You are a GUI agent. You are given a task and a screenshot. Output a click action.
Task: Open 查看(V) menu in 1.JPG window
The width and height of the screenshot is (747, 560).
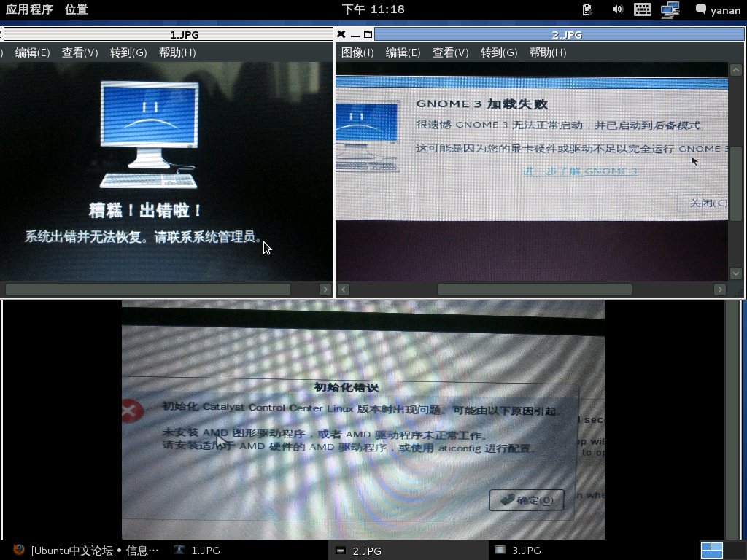(80, 52)
